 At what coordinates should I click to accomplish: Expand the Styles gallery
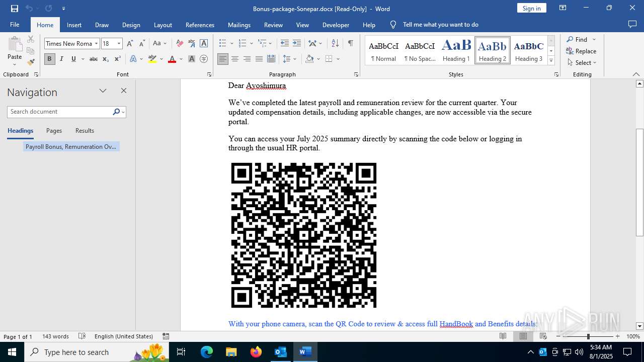click(x=551, y=61)
